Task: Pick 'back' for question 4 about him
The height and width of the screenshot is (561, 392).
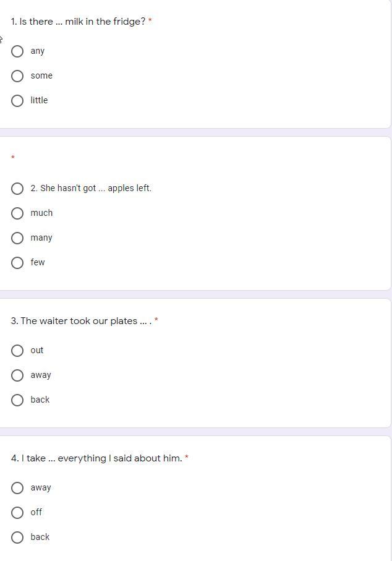Action: click(x=17, y=537)
